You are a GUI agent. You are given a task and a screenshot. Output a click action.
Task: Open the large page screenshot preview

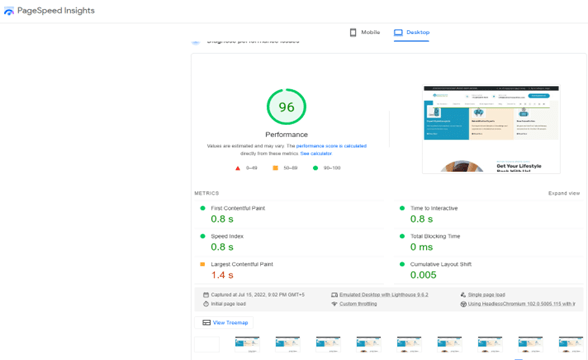click(491, 129)
